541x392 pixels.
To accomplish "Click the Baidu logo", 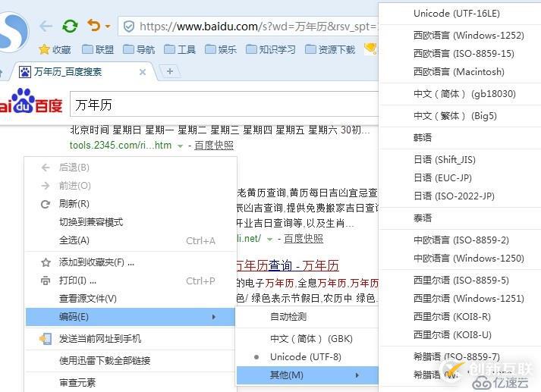I will pos(30,102).
